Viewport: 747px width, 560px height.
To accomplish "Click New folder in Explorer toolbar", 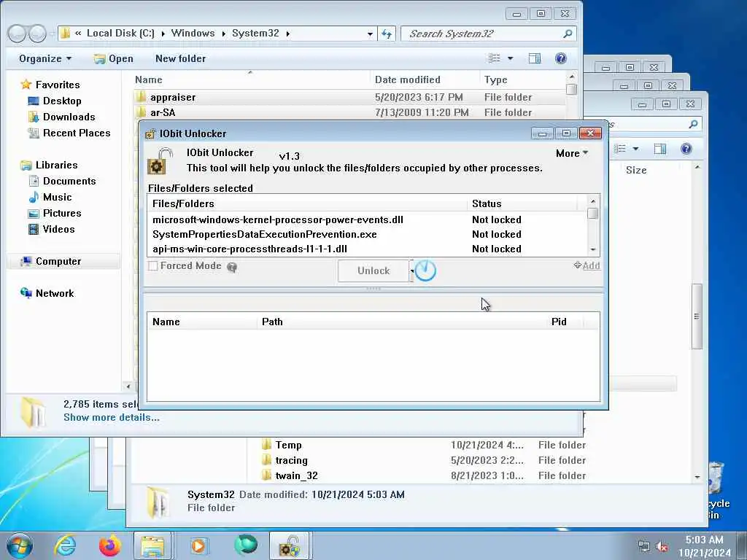I will (x=181, y=58).
